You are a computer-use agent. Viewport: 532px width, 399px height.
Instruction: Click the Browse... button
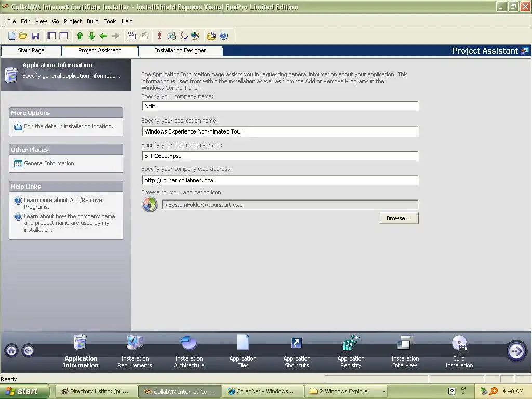pyautogui.click(x=399, y=219)
